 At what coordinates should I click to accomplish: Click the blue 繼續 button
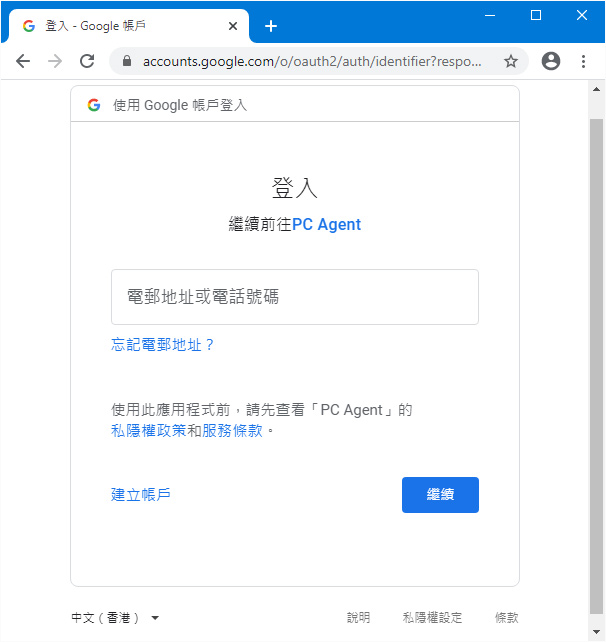click(440, 495)
